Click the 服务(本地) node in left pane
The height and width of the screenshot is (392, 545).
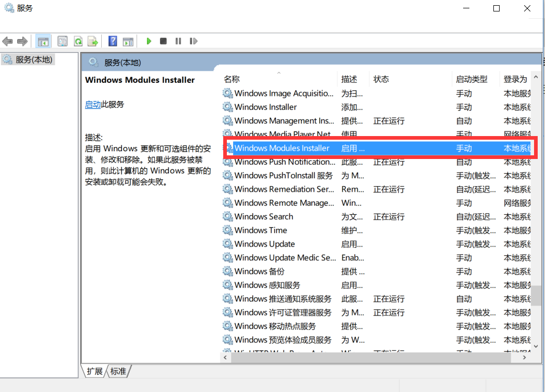pyautogui.click(x=28, y=59)
